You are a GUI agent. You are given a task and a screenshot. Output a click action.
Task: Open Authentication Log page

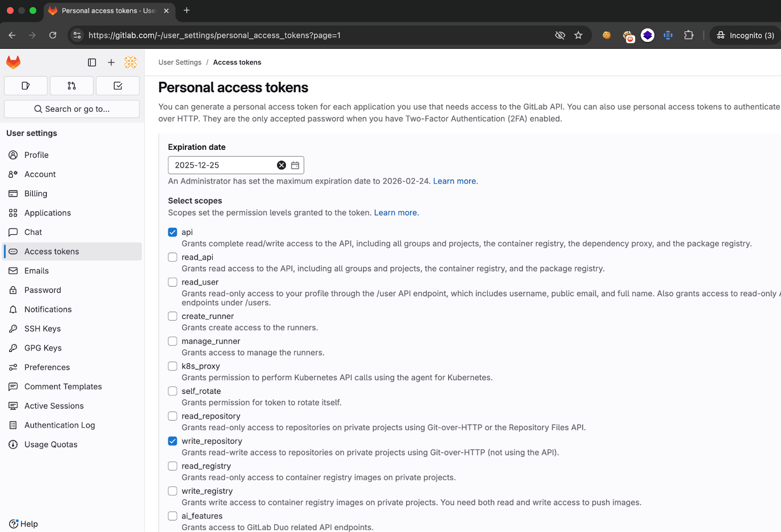tap(72, 425)
